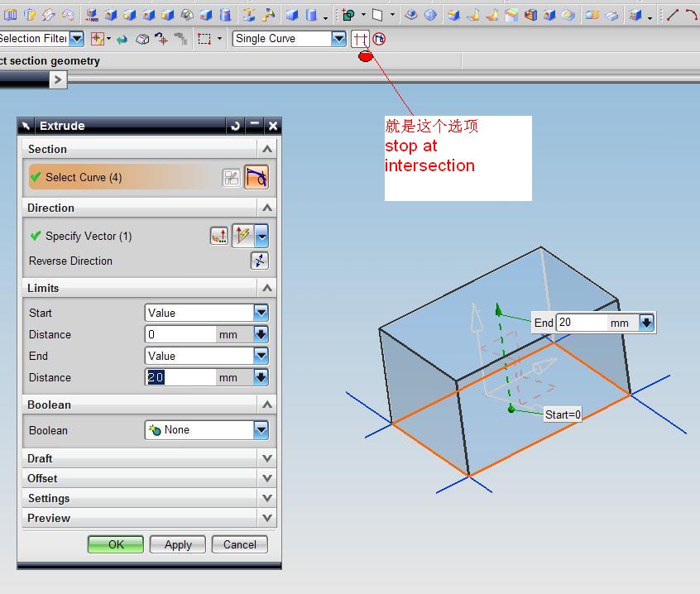Open the primitive features dropdown arrow
This screenshot has height=594, width=700.
coord(325,17)
